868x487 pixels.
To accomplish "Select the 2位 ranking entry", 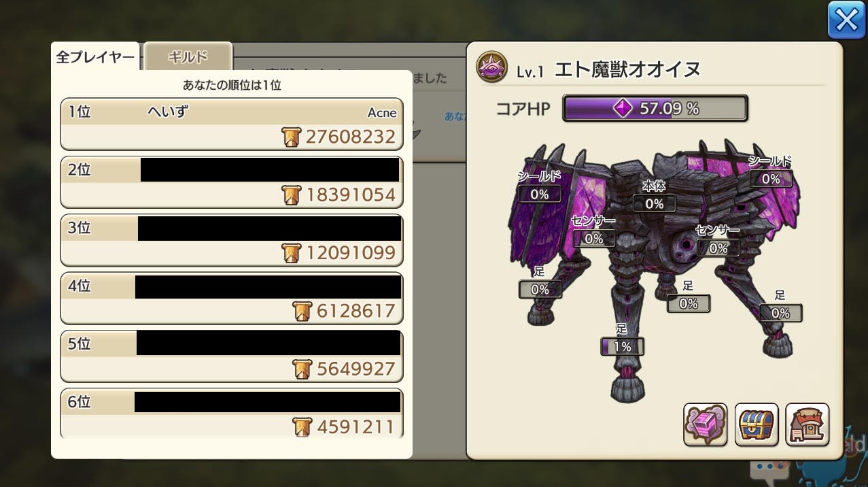I will 232,182.
